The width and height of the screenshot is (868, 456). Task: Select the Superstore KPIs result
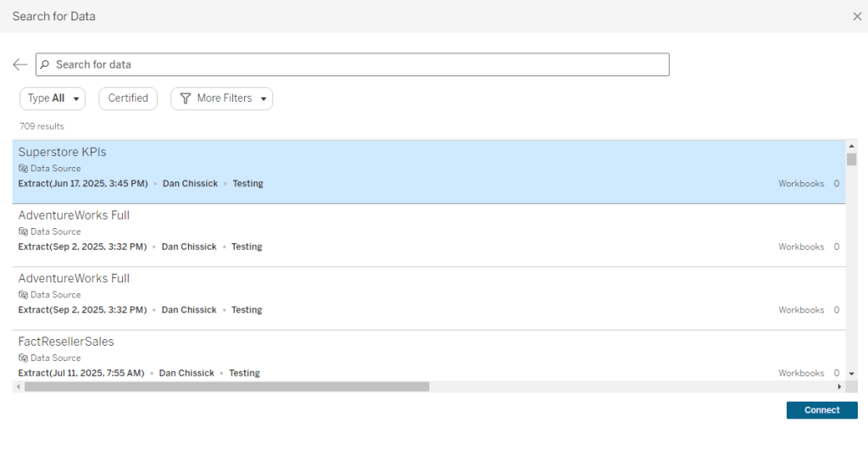[339, 171]
